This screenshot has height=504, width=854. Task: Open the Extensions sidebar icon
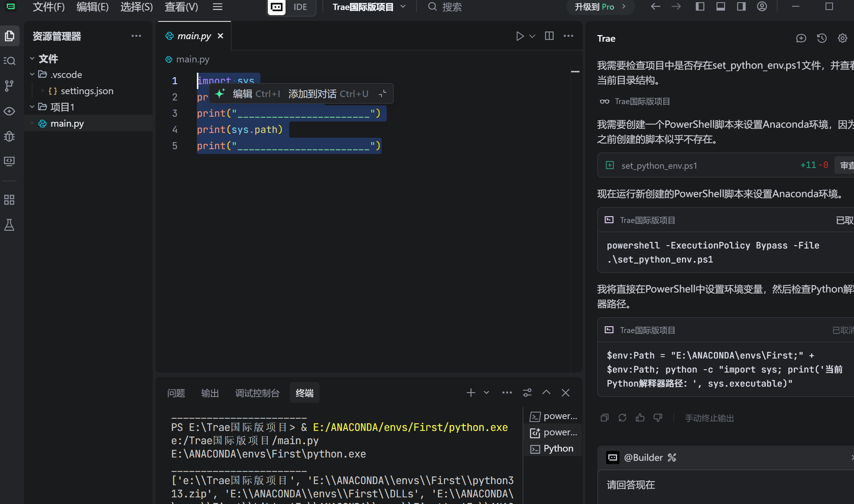[x=9, y=200]
